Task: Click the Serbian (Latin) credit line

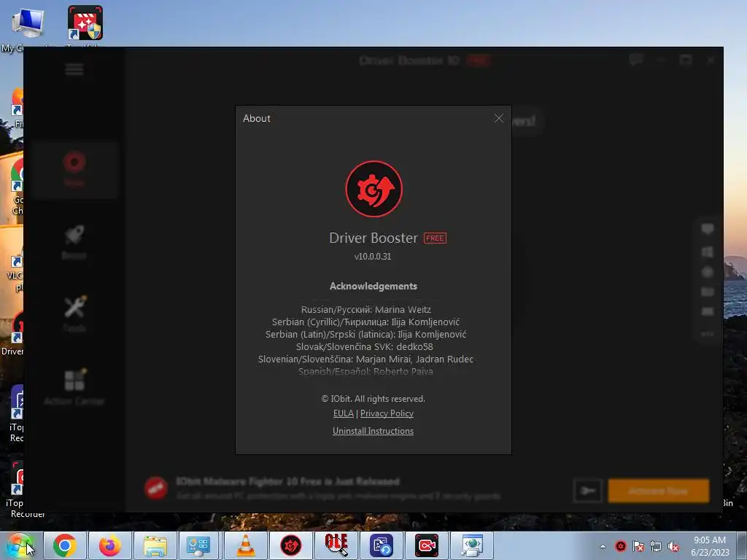Action: coord(366,334)
